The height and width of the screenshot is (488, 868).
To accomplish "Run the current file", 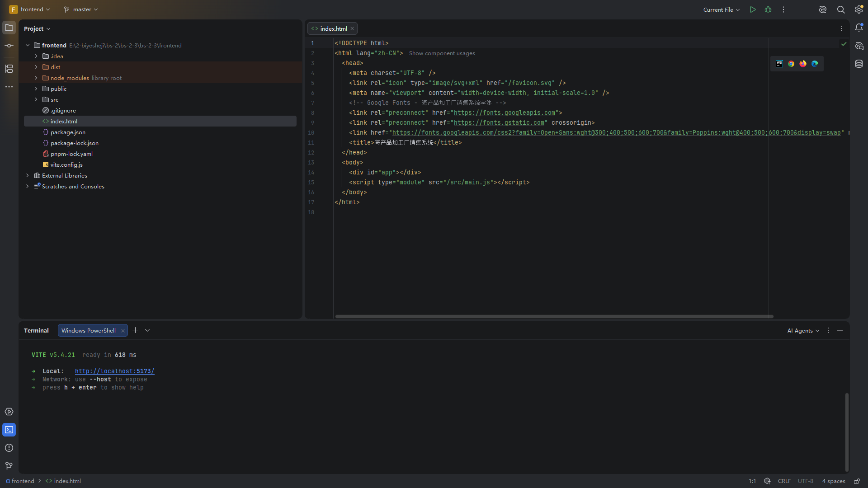I will click(x=753, y=9).
